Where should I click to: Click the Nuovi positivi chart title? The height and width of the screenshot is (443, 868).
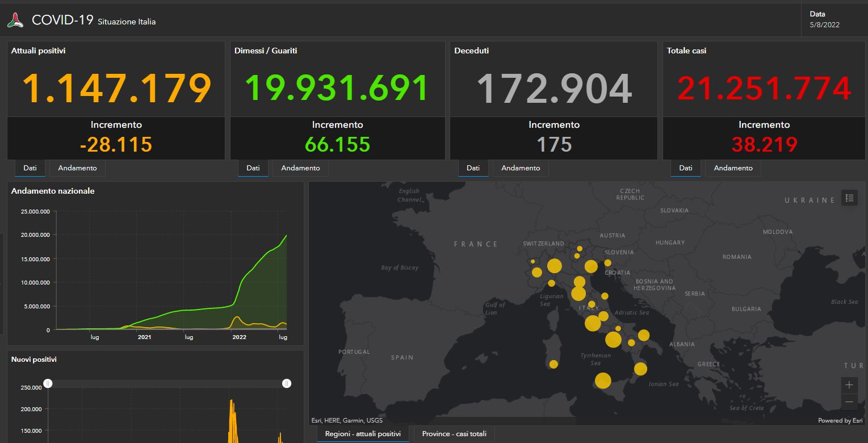(x=34, y=360)
